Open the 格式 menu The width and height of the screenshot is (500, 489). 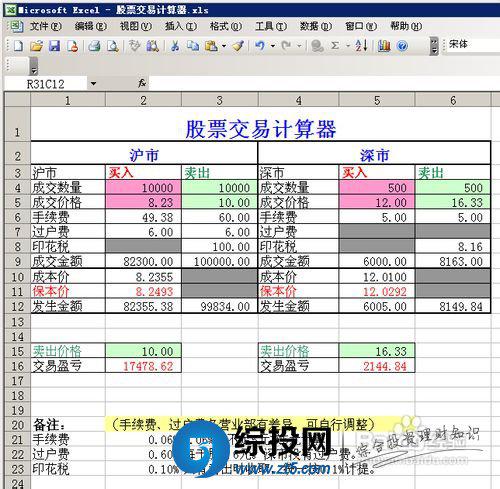pos(226,26)
